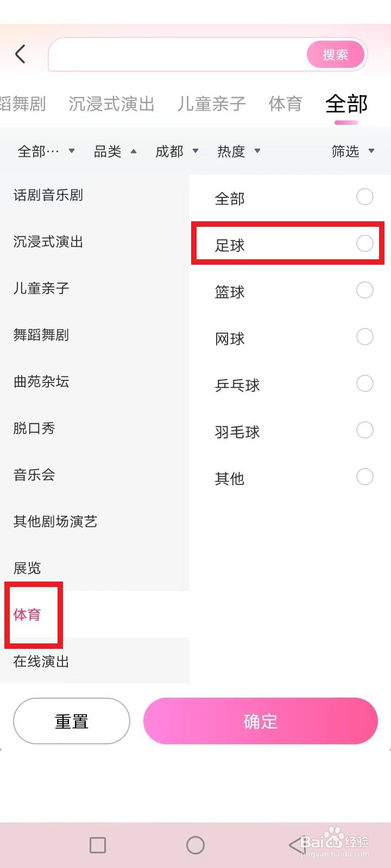This screenshot has height=868, width=391.
Task: Open the 热度 sort dropdown
Action: pos(238,151)
